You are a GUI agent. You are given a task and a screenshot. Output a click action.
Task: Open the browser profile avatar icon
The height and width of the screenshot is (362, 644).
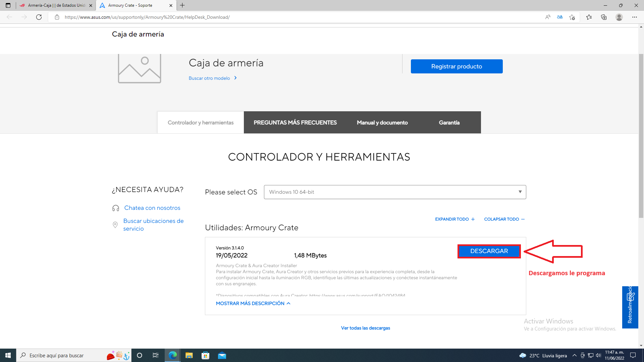tap(619, 17)
